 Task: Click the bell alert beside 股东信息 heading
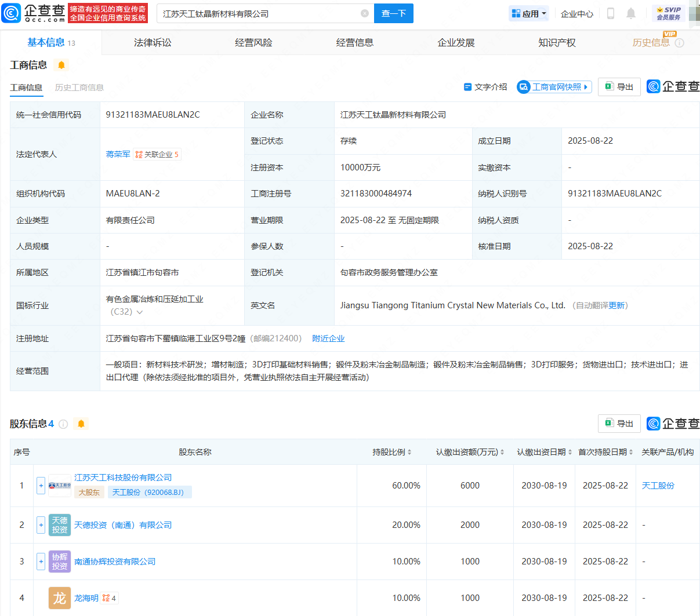[81, 424]
